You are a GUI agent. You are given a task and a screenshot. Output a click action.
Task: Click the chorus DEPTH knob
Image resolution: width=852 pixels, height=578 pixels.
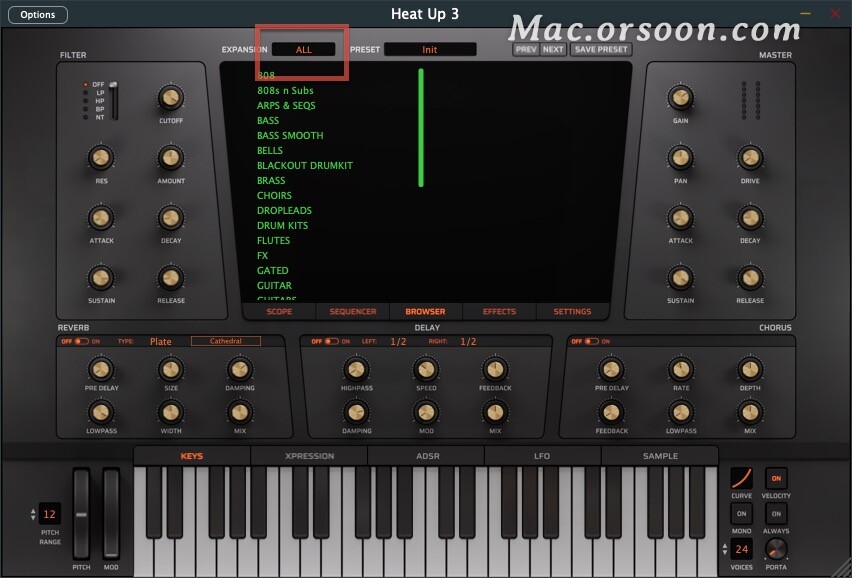tap(750, 369)
